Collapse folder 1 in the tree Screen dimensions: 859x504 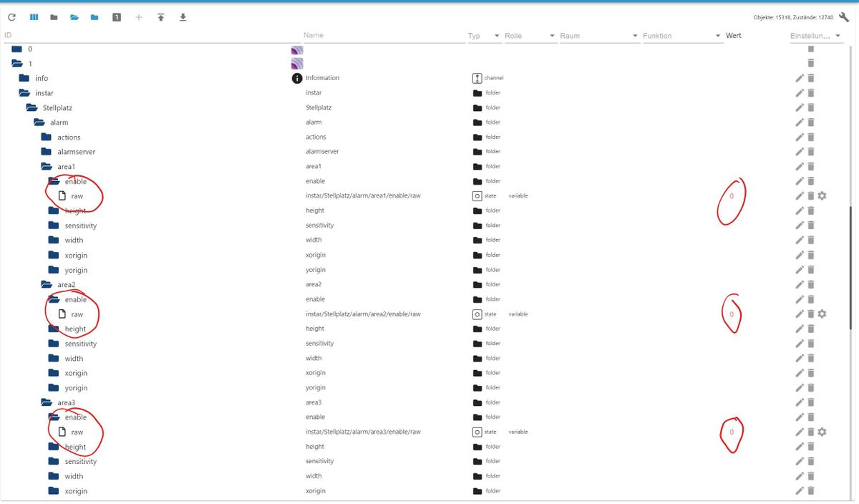17,64
